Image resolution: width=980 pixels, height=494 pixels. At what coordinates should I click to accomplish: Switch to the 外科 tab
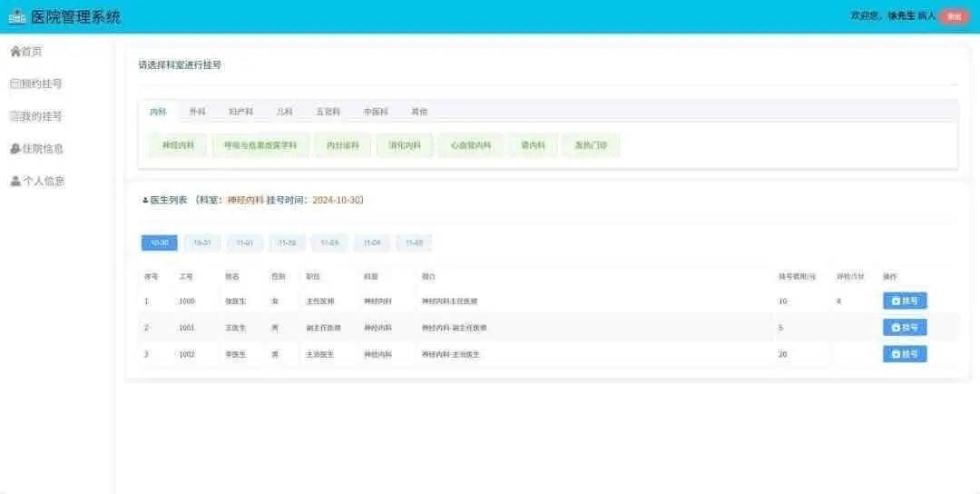click(197, 112)
